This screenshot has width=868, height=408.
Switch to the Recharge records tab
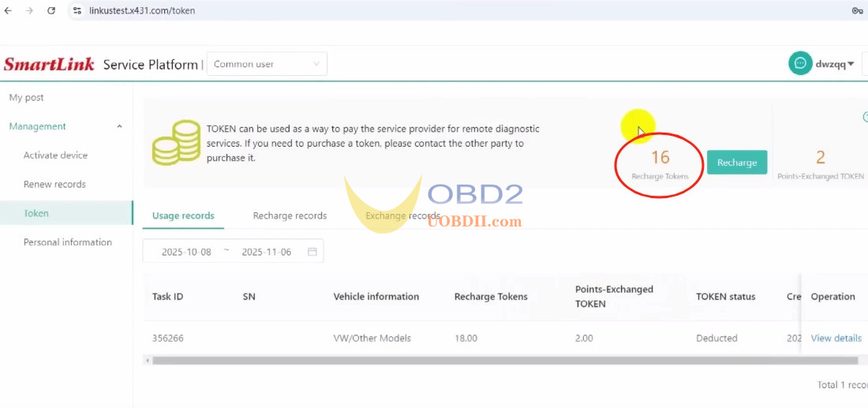click(290, 215)
